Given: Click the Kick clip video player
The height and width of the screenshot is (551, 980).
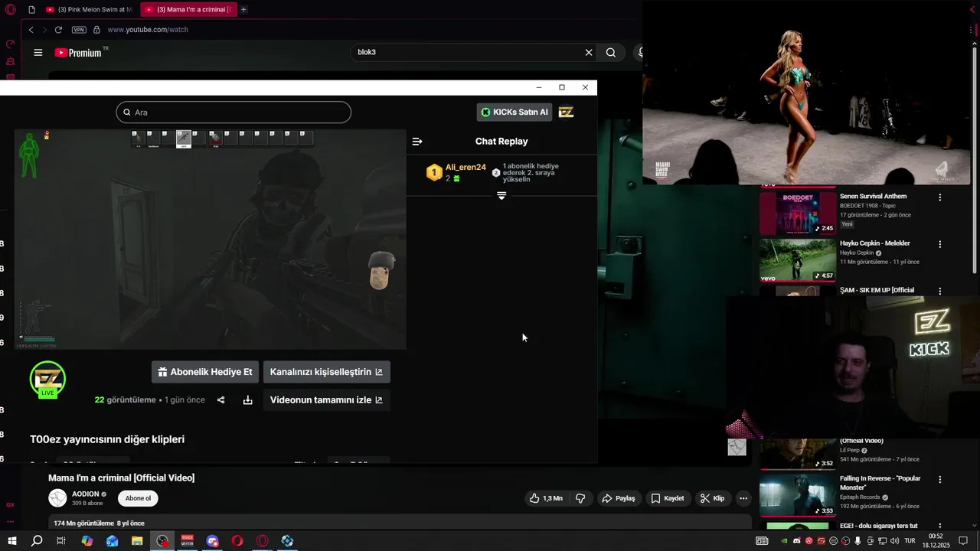Looking at the screenshot, I should coord(210,239).
